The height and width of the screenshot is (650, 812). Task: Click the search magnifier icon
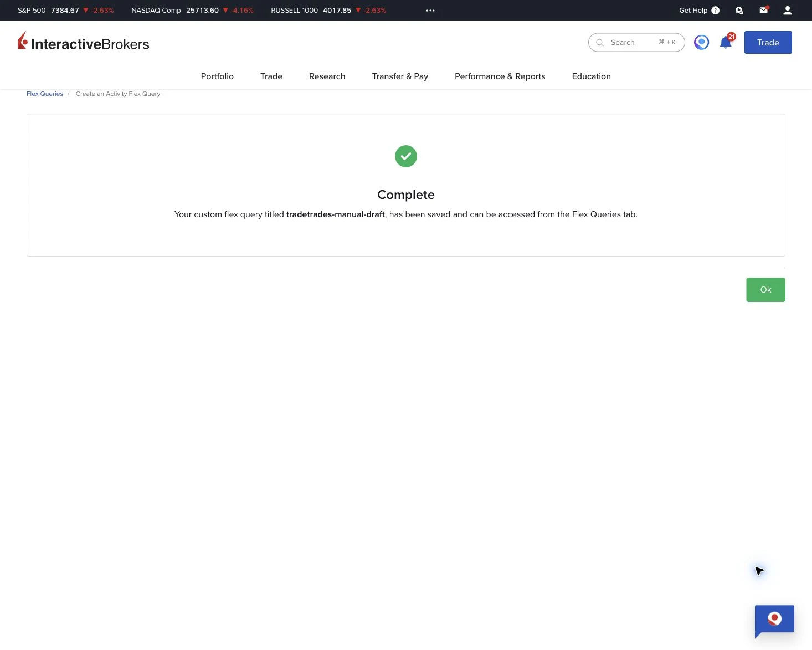[x=600, y=43]
